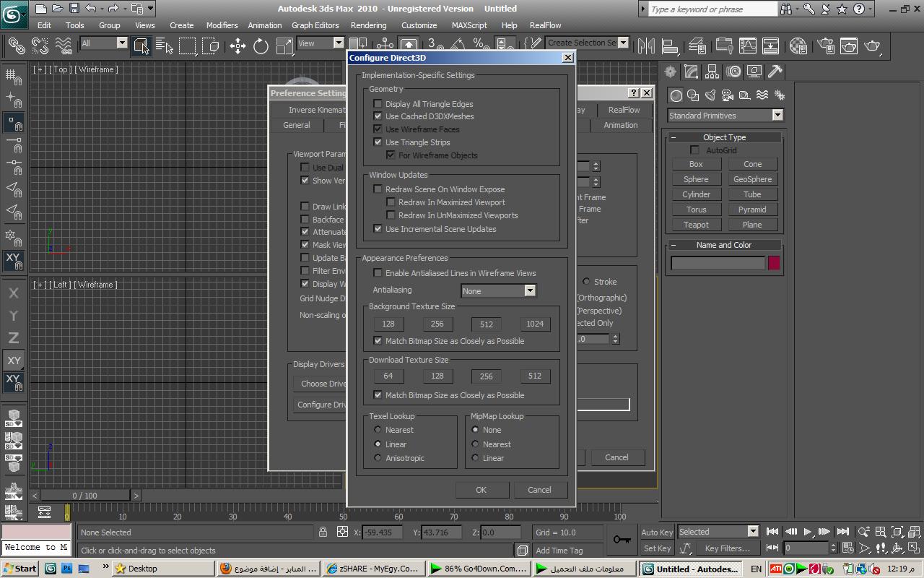
Task: Check Redraw Scene On Window Expose
Action: click(378, 189)
